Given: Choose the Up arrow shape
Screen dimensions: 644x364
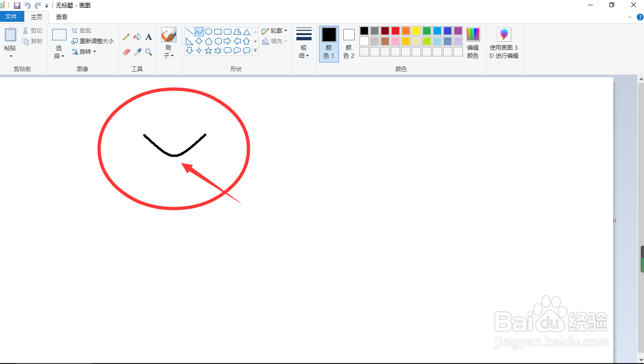Looking at the screenshot, I should (247, 41).
